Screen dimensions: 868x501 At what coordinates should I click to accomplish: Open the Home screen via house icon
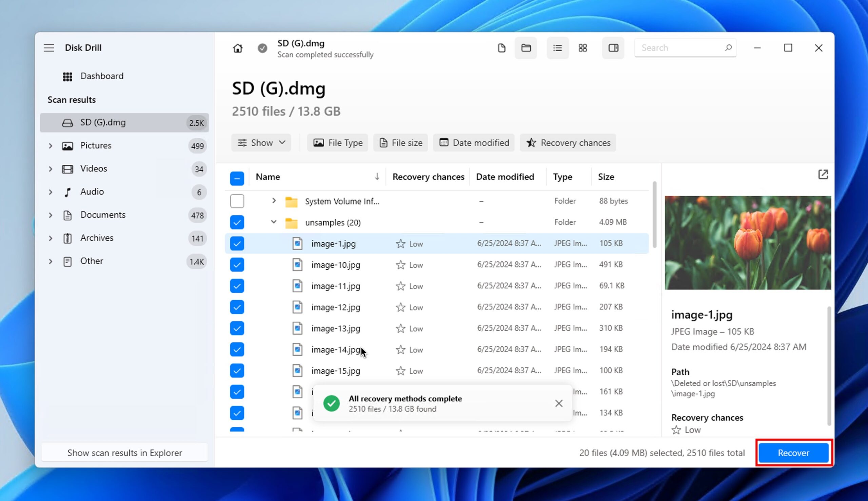point(238,48)
